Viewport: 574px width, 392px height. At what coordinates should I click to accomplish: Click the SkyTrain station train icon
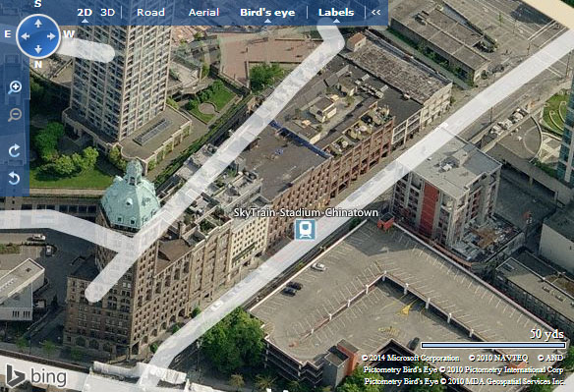click(x=305, y=230)
